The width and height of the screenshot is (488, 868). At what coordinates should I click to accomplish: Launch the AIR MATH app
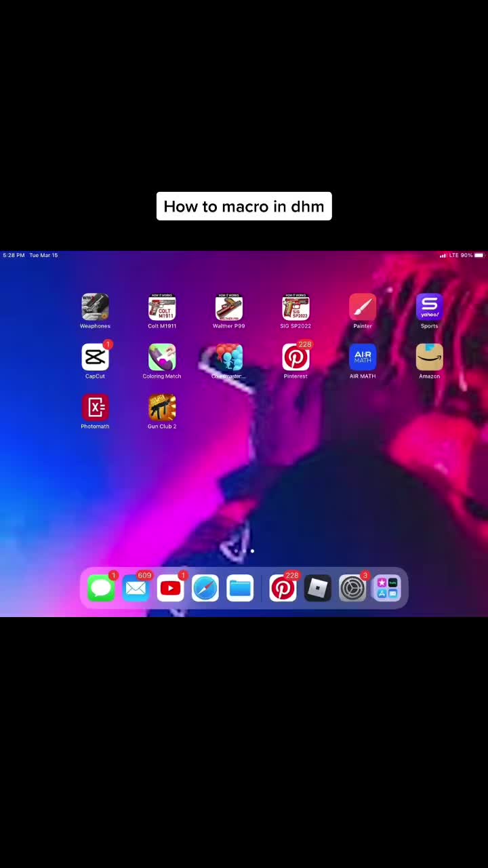[363, 357]
